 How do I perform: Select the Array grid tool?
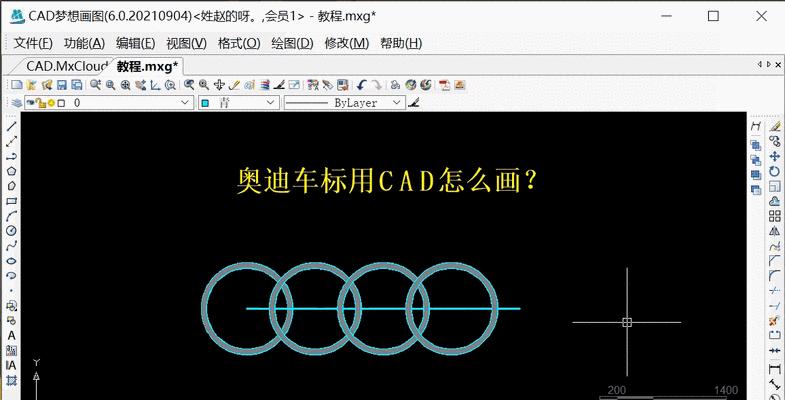click(774, 216)
